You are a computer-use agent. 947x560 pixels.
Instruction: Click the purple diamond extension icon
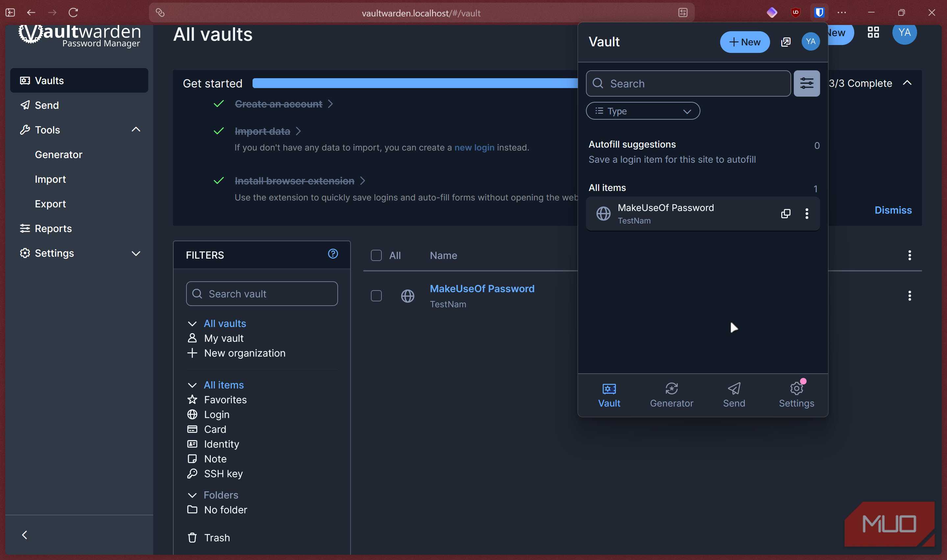(x=772, y=12)
